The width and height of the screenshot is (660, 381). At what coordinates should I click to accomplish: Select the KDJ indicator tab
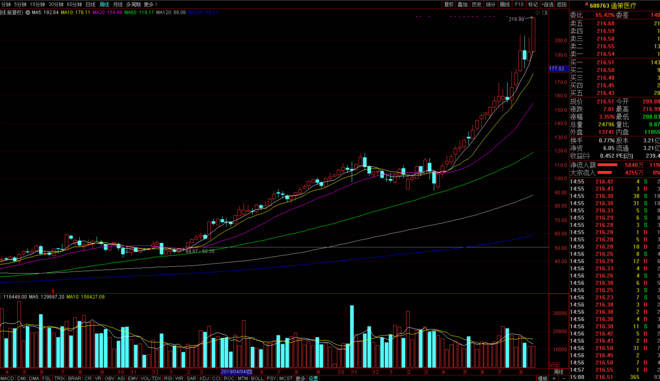tap(204, 378)
